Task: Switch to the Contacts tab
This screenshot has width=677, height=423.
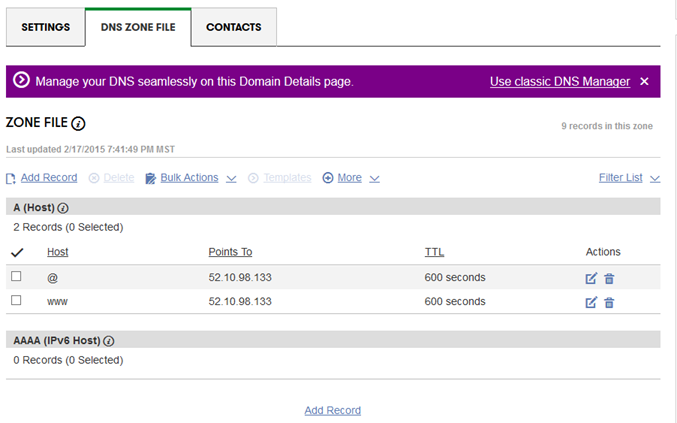Action: (x=234, y=27)
